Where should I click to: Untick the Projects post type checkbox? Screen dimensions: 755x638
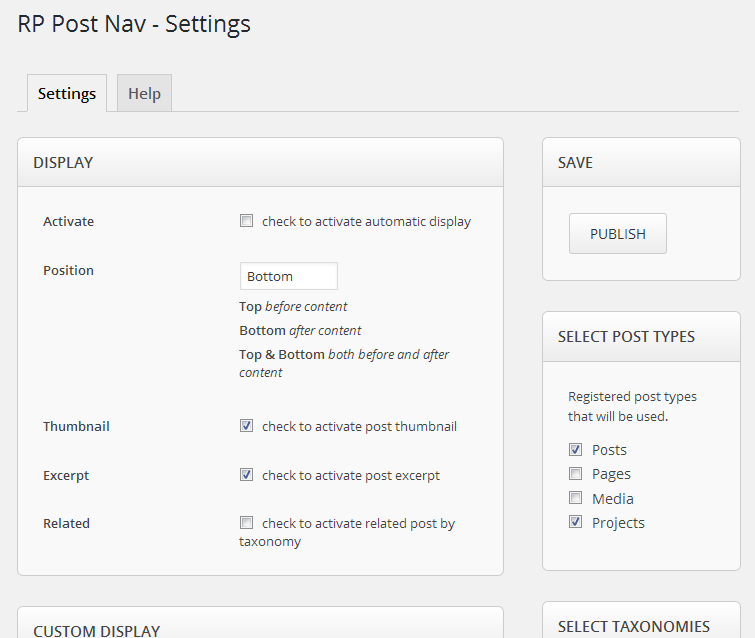(576, 522)
